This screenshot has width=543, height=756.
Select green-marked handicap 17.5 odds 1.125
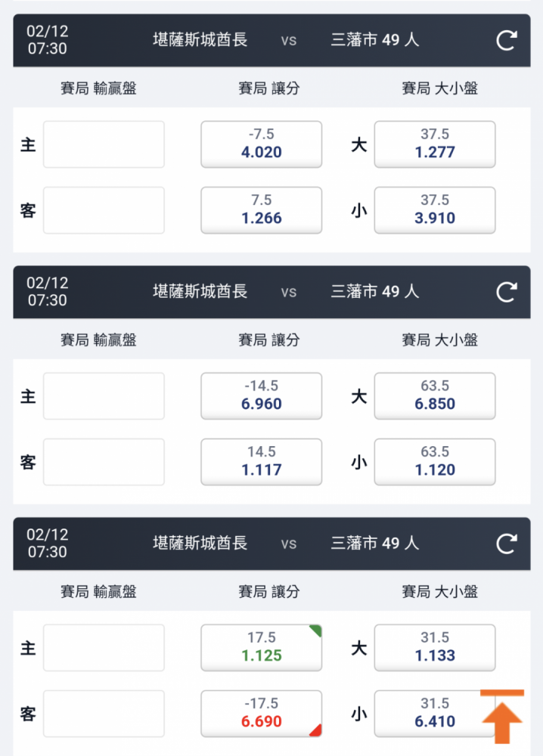point(262,648)
